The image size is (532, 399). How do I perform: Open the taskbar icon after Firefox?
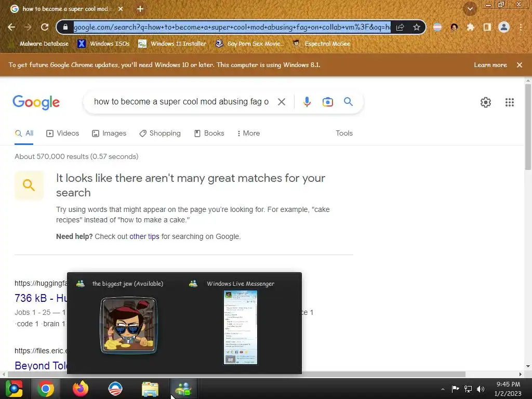coord(115,389)
